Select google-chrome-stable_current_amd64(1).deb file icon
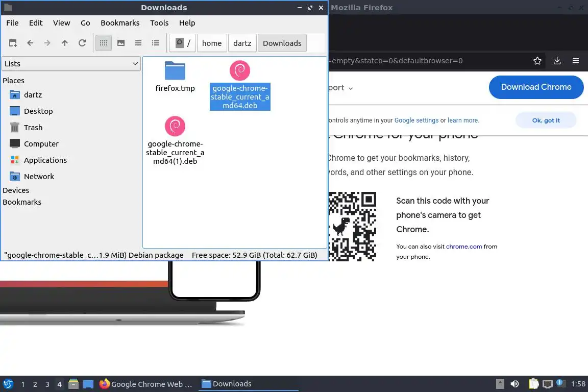 [175, 127]
